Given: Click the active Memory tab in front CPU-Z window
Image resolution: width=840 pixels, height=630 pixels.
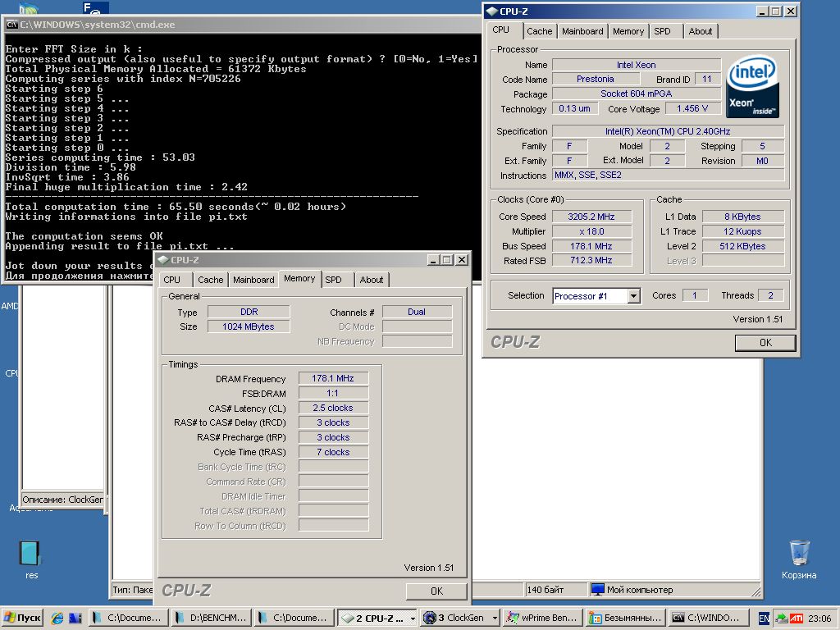Looking at the screenshot, I should tap(299, 278).
